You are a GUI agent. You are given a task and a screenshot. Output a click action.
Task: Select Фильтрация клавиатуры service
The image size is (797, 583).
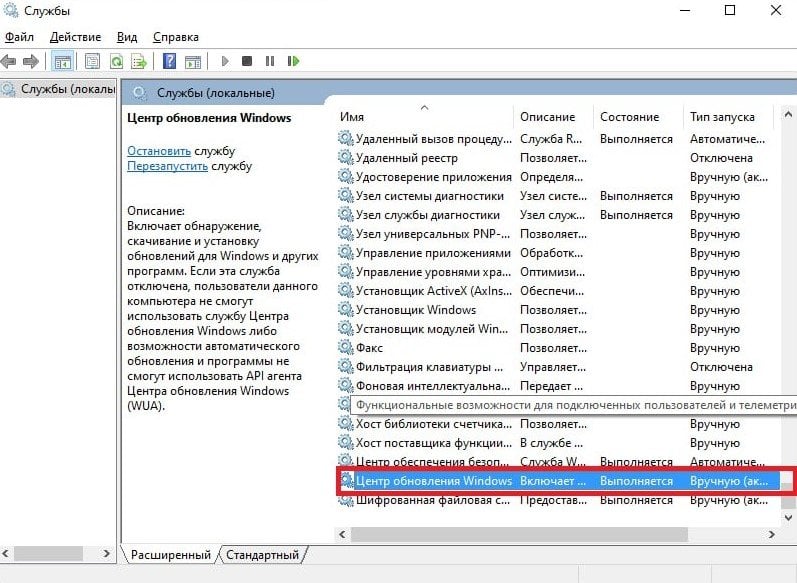(557, 367)
